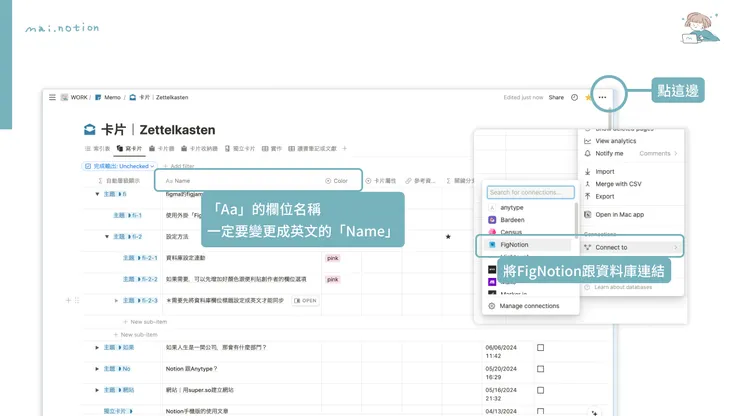Click the WORK breadcrumb icon

click(x=64, y=97)
